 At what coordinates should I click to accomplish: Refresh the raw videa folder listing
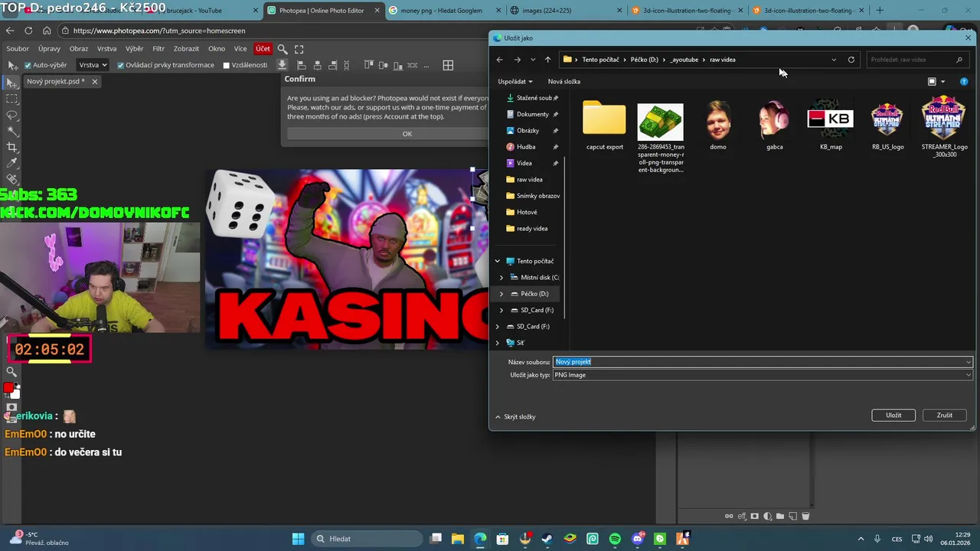[851, 60]
